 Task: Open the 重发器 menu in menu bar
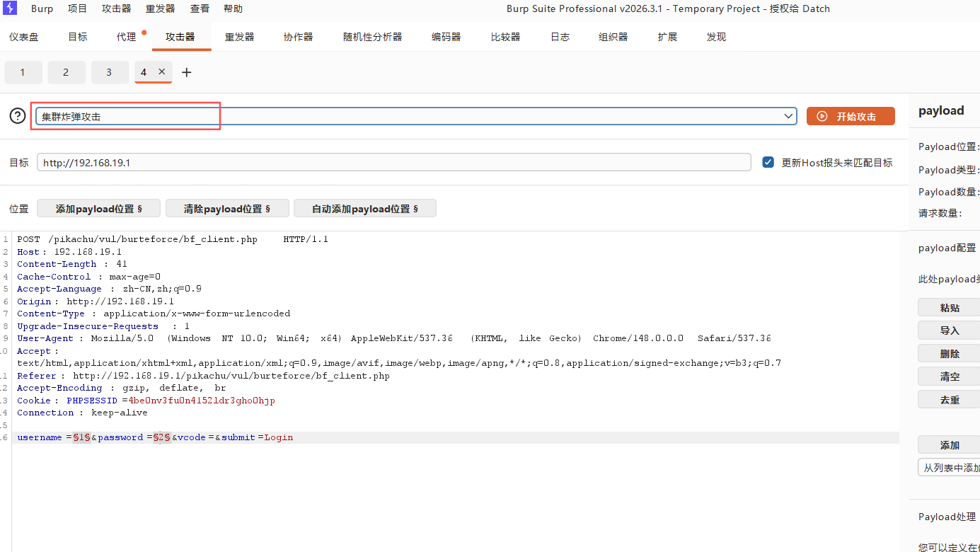(160, 8)
